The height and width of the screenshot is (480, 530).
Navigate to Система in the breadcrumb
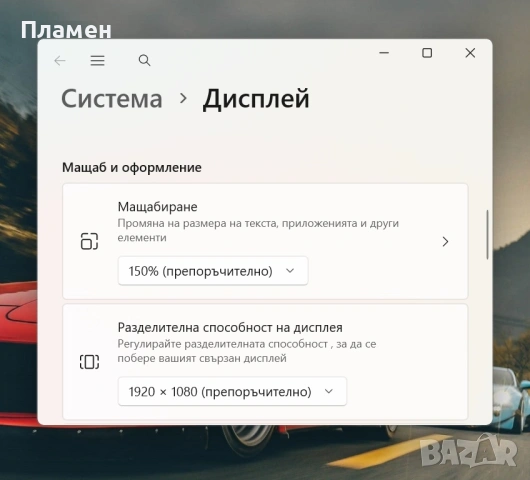pos(112,99)
